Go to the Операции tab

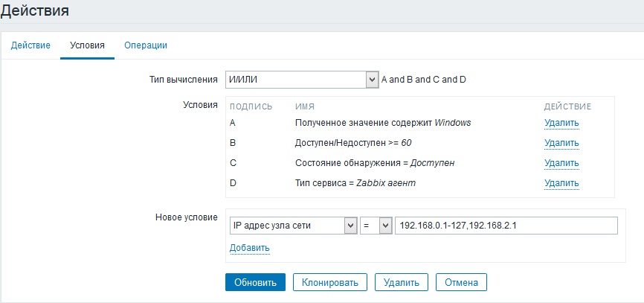[x=146, y=45]
